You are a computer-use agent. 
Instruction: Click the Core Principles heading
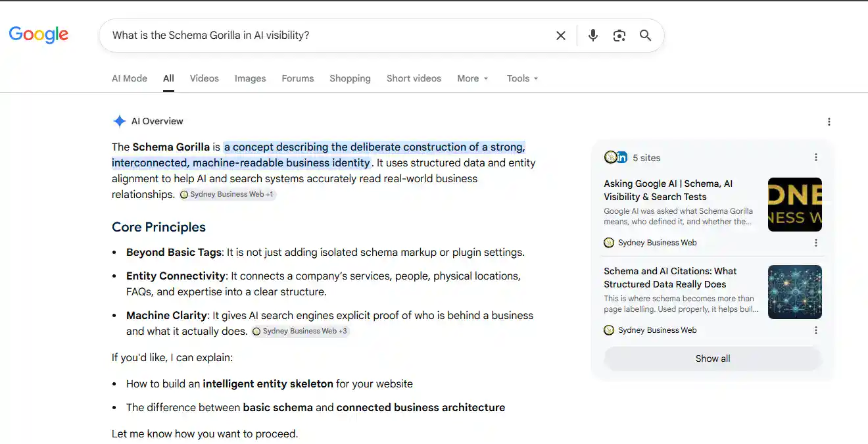(158, 227)
